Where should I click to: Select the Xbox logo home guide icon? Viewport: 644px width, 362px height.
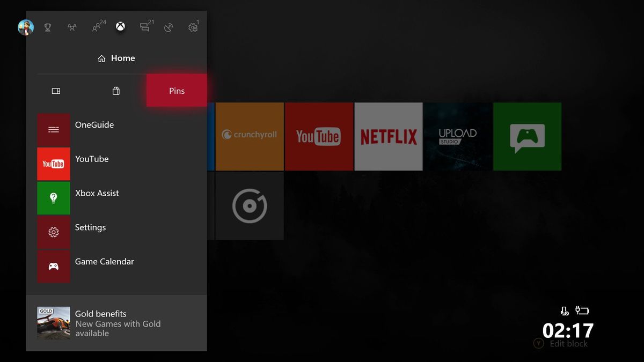click(120, 27)
